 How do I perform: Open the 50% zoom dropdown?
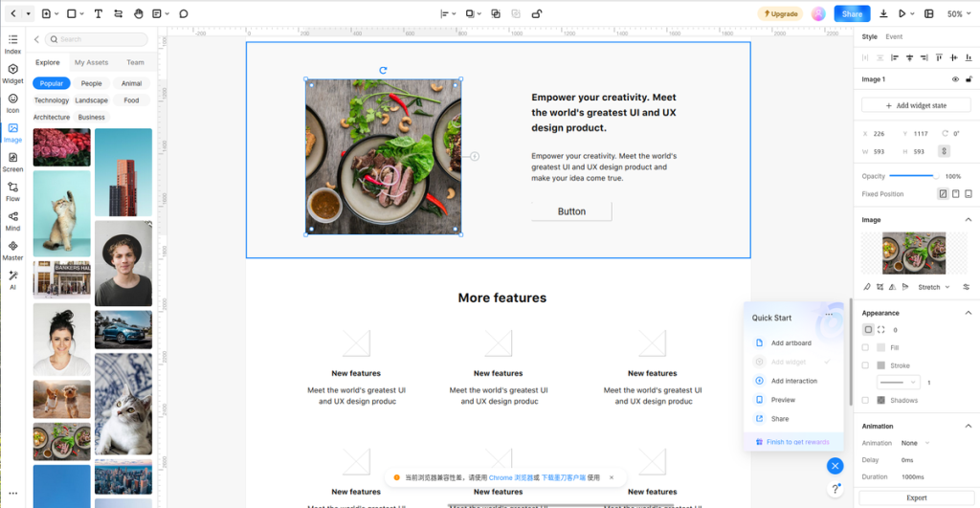[x=958, y=13]
